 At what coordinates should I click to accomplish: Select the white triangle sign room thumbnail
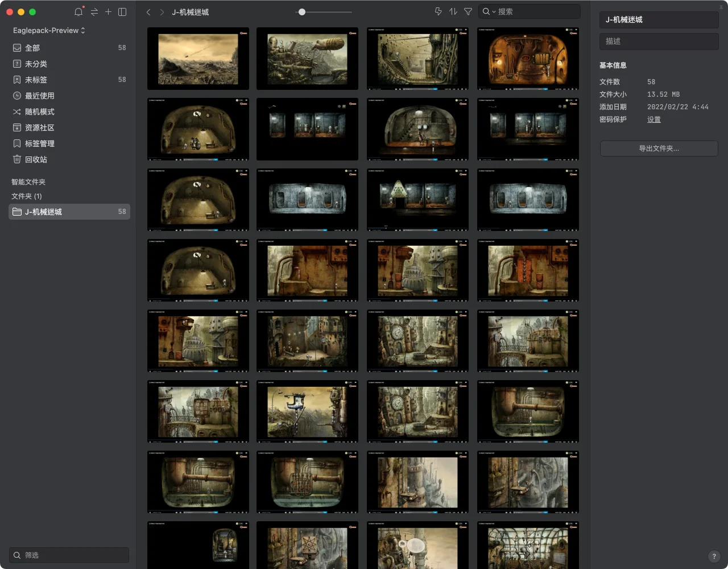(418, 200)
